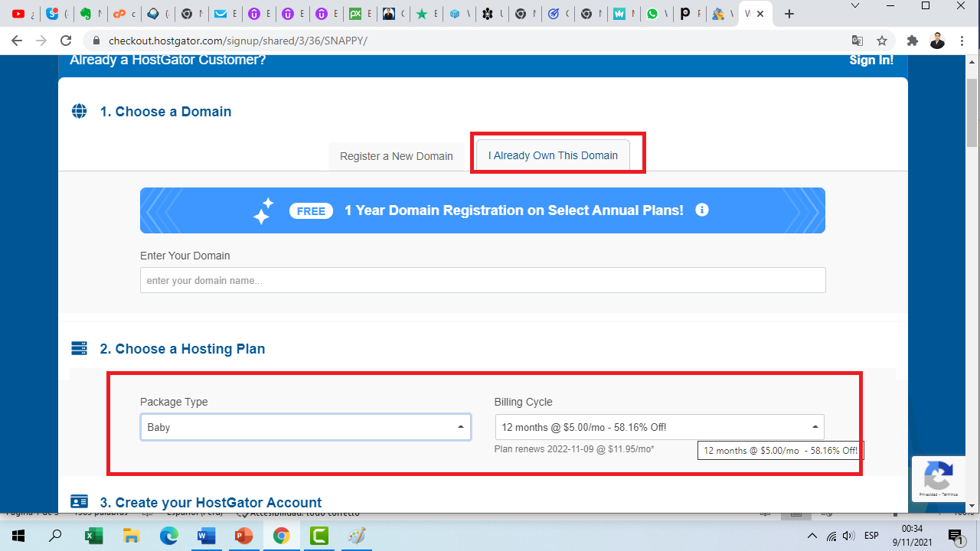The height and width of the screenshot is (551, 980).
Task: Focus the Enter Your Domain field
Action: [483, 280]
